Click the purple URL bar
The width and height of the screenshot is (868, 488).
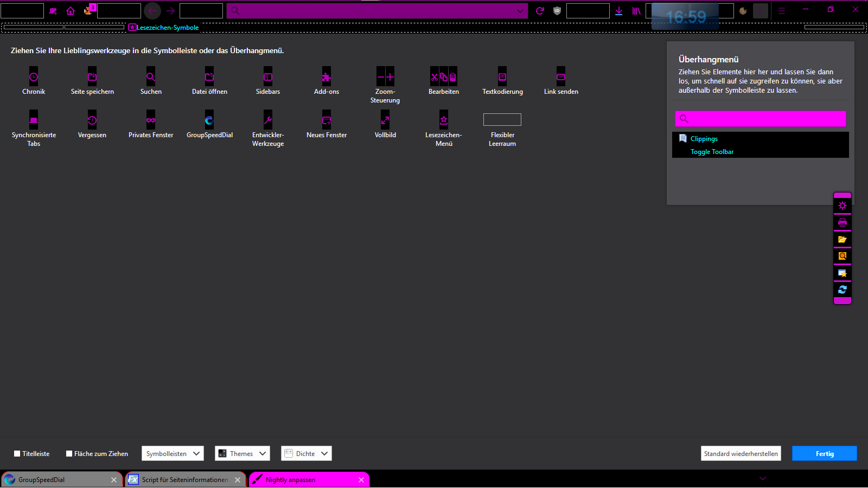coord(377,11)
